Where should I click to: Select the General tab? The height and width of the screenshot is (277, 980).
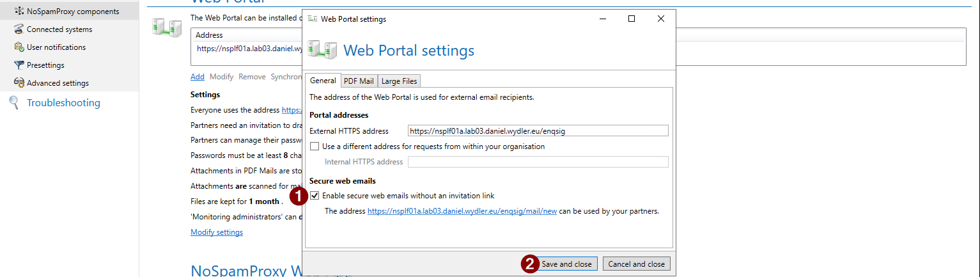click(323, 81)
